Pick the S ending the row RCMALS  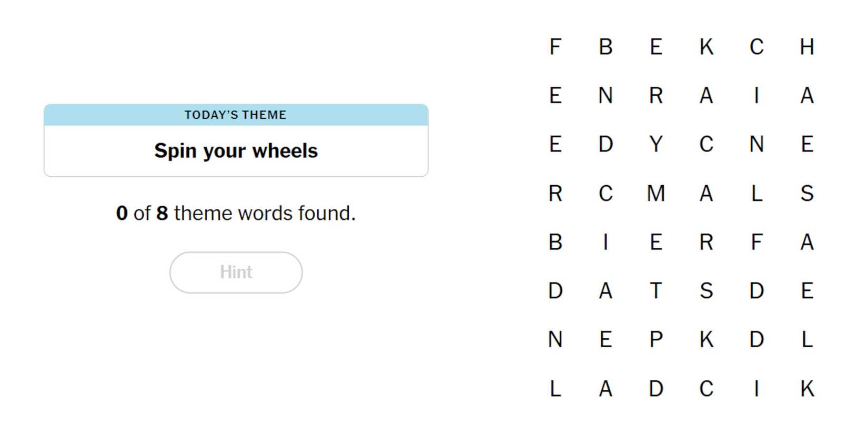point(807,193)
